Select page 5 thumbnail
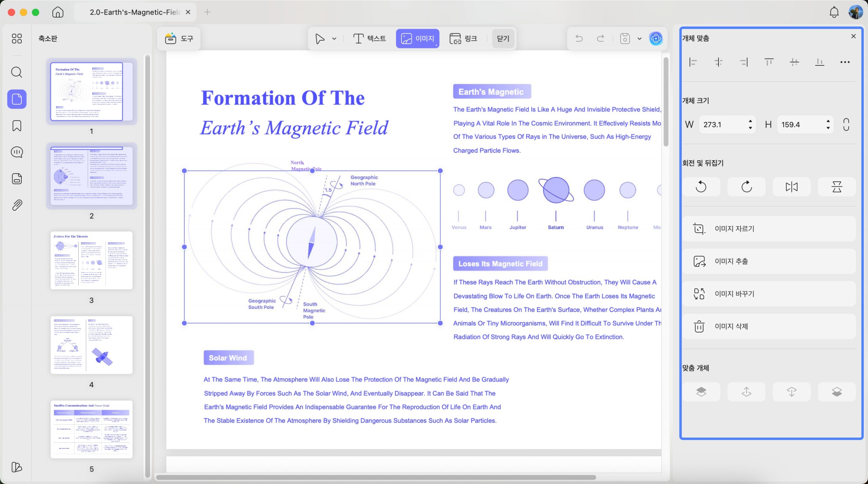The image size is (868, 484). click(92, 429)
